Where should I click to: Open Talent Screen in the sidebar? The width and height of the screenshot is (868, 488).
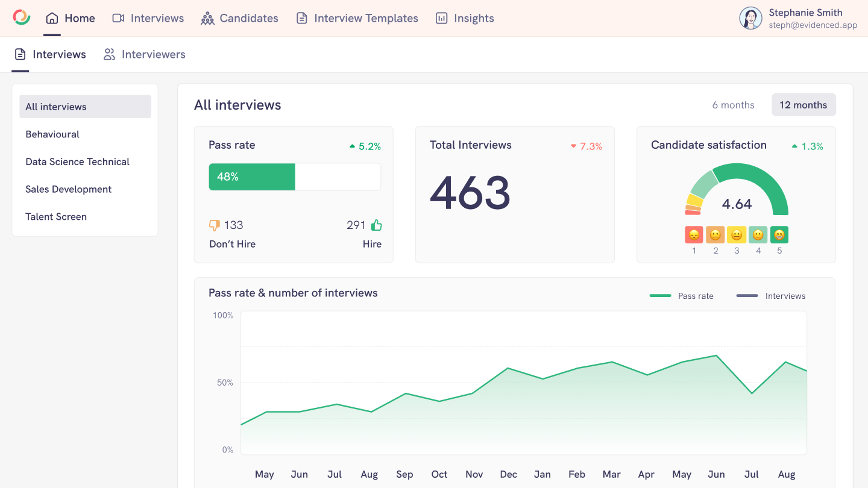[56, 217]
